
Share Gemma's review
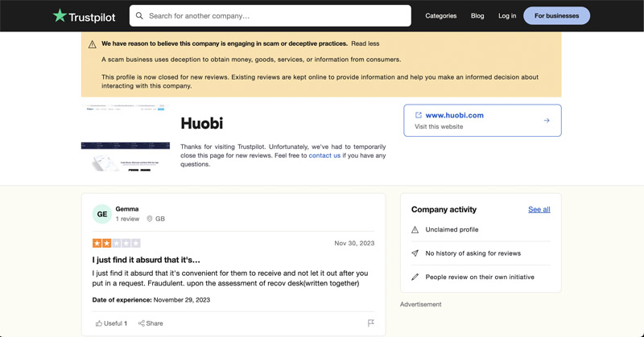[151, 323]
